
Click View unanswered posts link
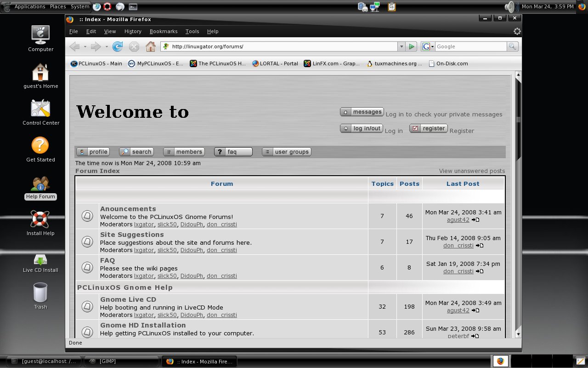click(x=472, y=171)
